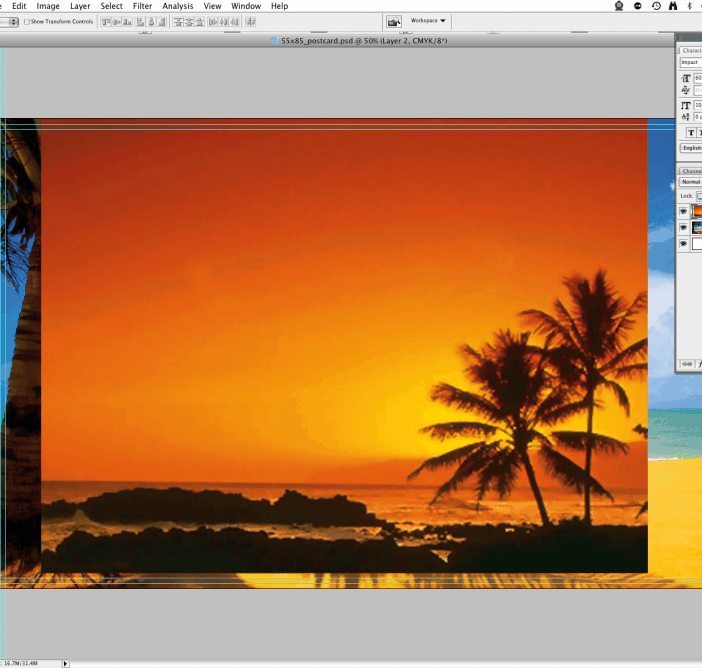Open the Layer menu
This screenshot has height=668, width=702.
tap(80, 6)
